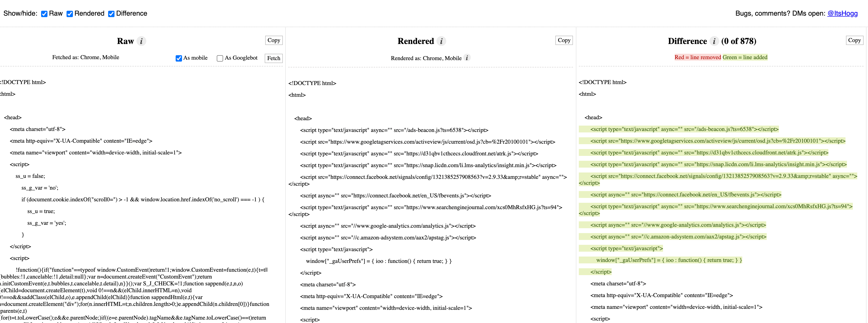Copy the Difference output

coord(854,40)
